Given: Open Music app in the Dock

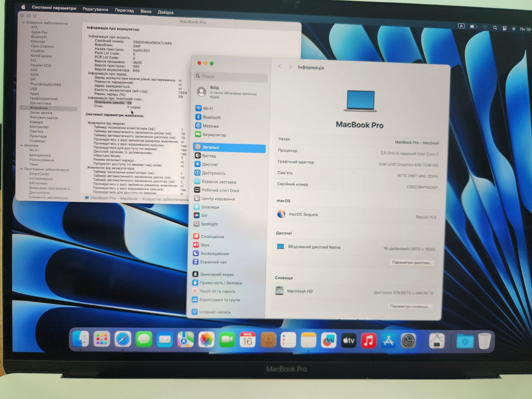Looking at the screenshot, I should [369, 340].
